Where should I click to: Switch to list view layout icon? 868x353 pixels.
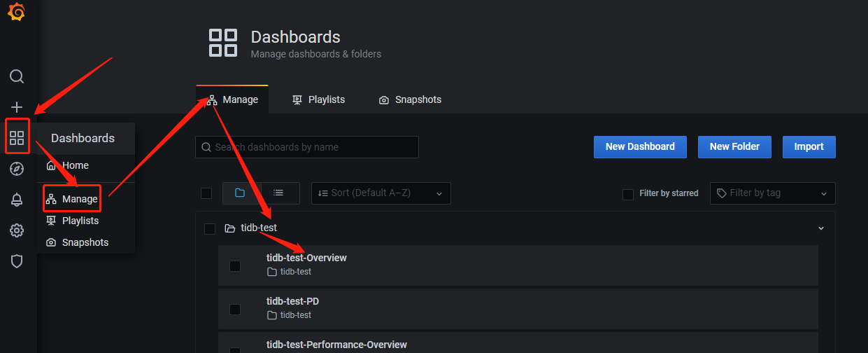click(x=278, y=193)
